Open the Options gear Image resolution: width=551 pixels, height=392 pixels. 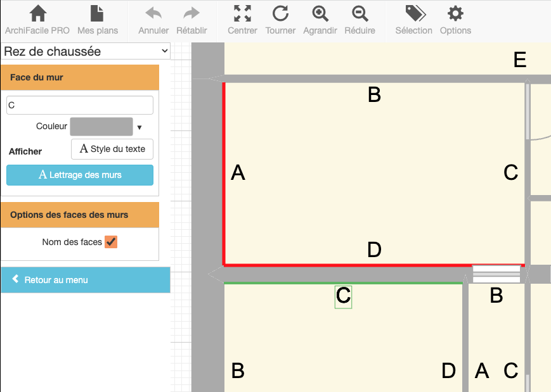455,14
